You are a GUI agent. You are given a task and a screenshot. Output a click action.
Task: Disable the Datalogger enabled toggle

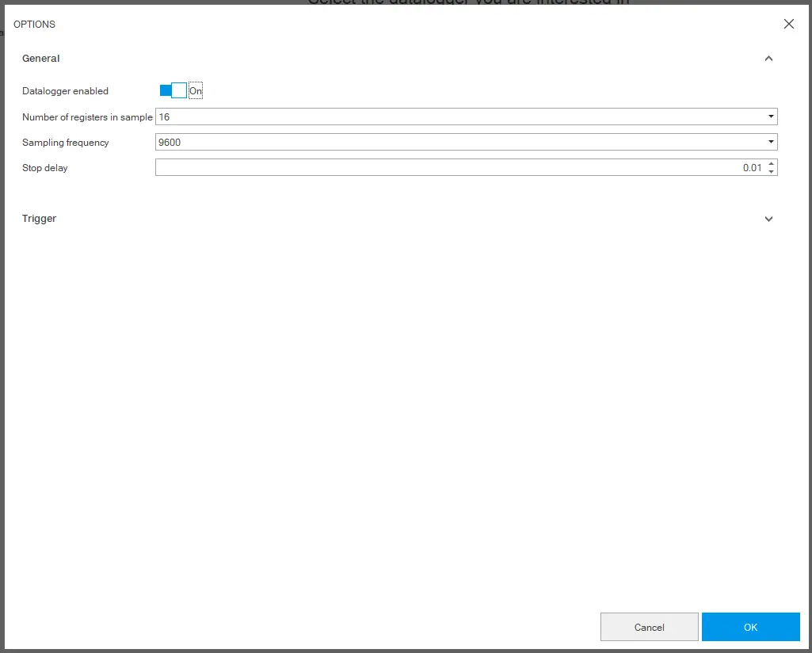171,90
